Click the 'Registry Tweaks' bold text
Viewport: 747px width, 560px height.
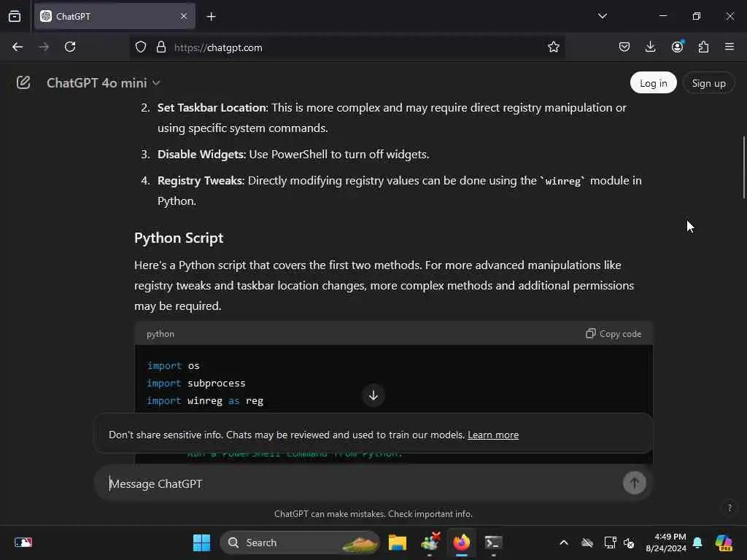(x=200, y=181)
